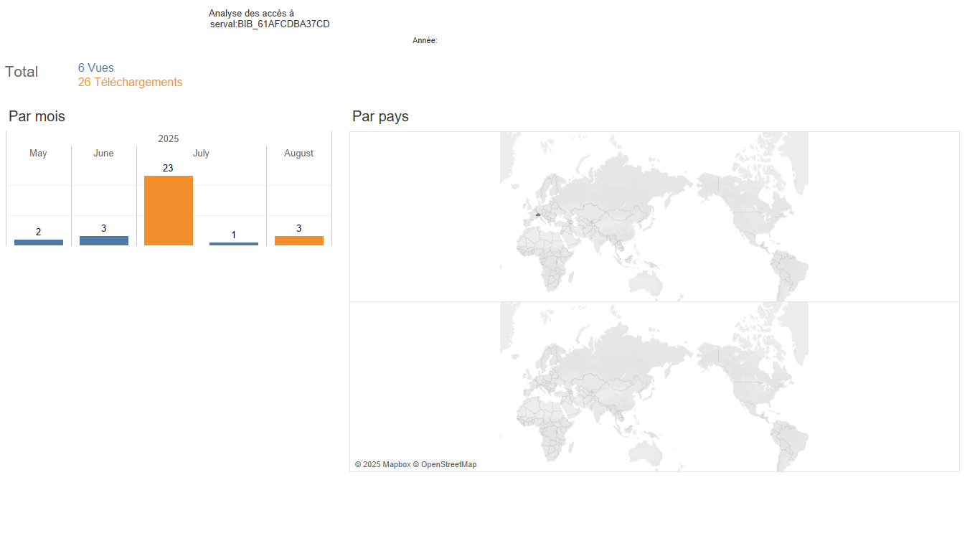
Task: Select the blue June views bar
Action: pos(104,241)
